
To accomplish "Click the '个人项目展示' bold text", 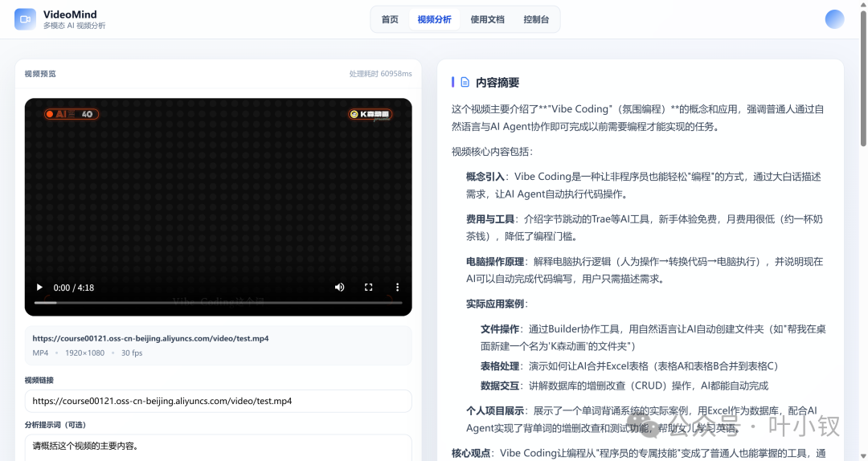I will (x=495, y=411).
